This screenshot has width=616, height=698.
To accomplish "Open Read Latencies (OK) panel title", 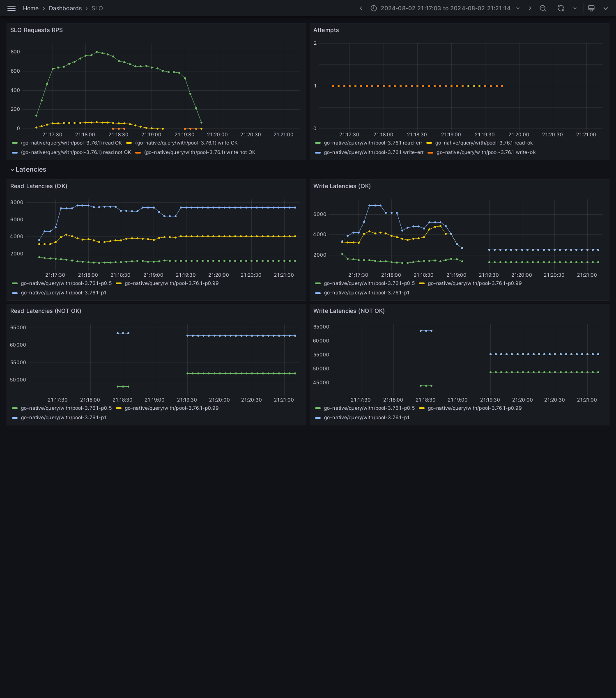I will [x=39, y=186].
